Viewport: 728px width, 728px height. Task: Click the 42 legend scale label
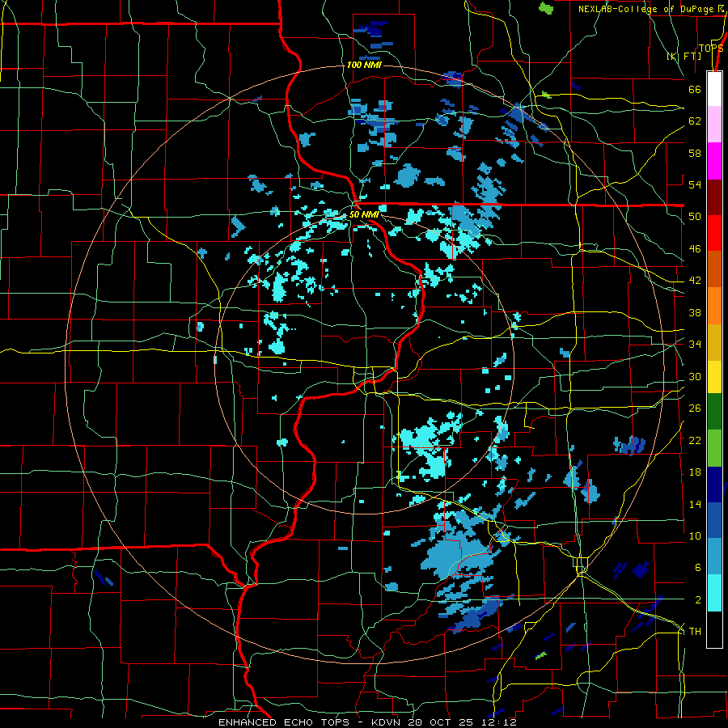[695, 281]
